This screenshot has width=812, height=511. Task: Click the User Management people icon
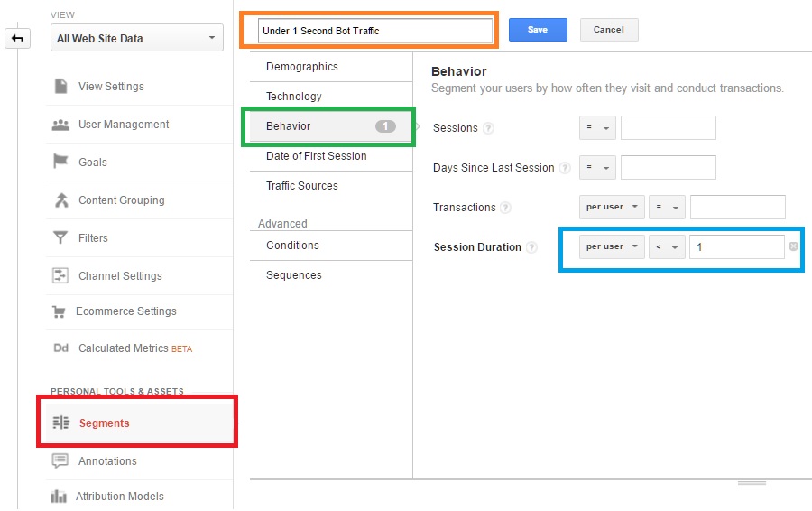pos(60,125)
